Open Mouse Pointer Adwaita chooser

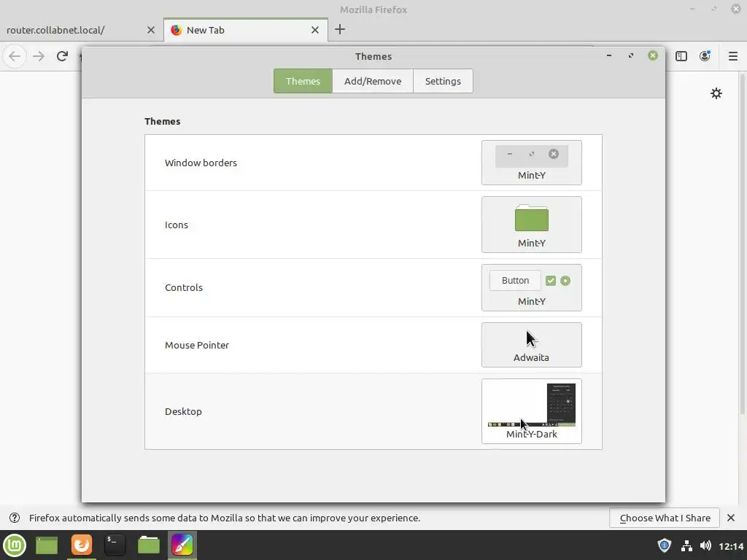[531, 345]
